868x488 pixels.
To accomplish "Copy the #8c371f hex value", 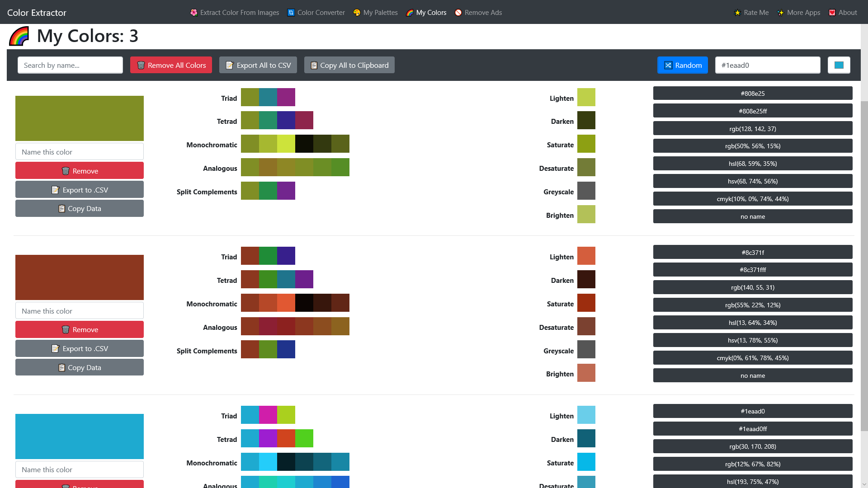I will (753, 252).
